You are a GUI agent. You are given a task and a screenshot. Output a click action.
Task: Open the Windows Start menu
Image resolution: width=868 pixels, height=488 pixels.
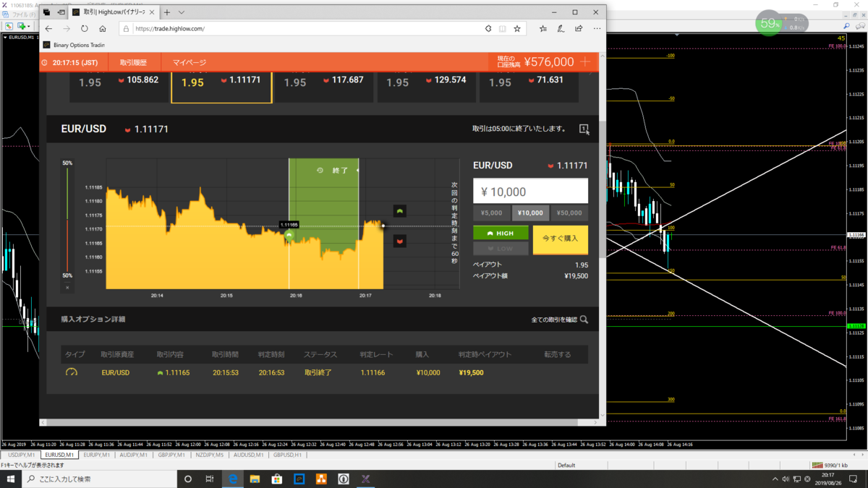[11, 479]
